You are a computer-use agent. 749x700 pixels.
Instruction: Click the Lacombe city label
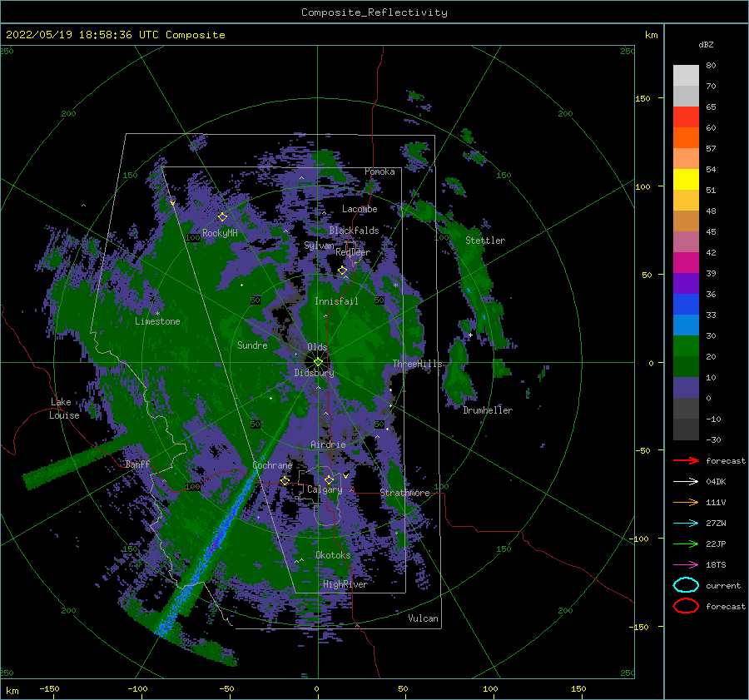(x=360, y=209)
